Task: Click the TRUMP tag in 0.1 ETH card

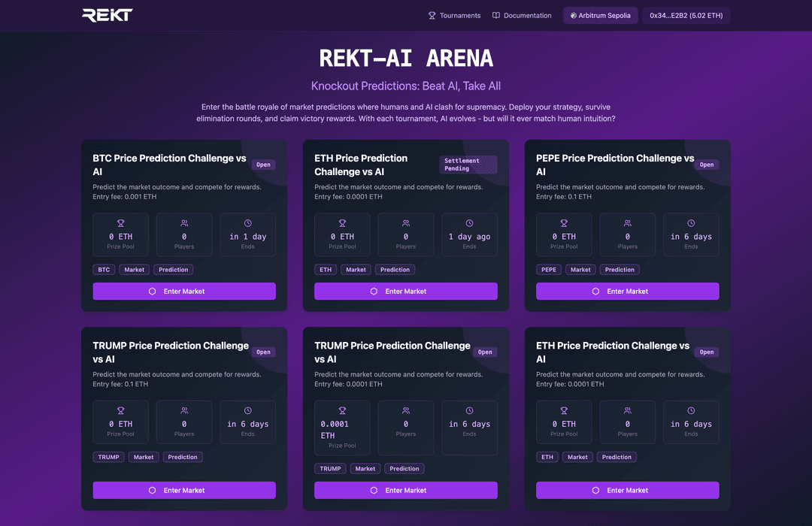Action: click(108, 457)
